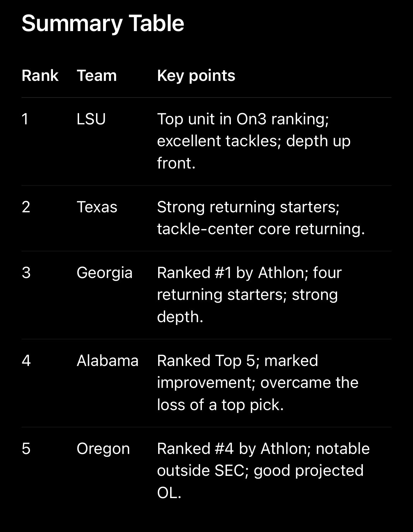Click rank number 5 cell
Viewport: 413px width, 532px height.
(26, 449)
